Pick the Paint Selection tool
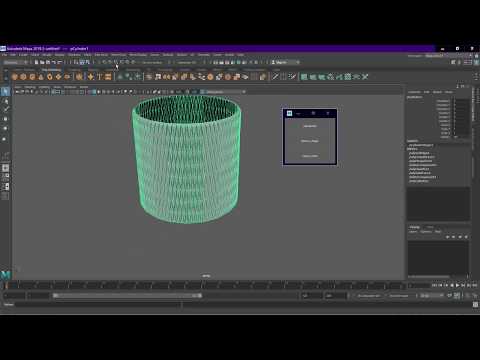Screen dimensions: 480x360 [x=5, y=109]
